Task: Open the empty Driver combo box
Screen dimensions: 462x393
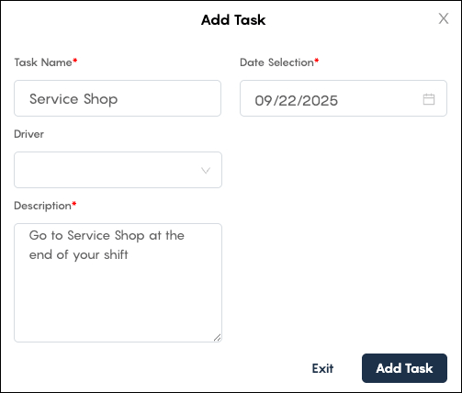Action: coord(118,170)
